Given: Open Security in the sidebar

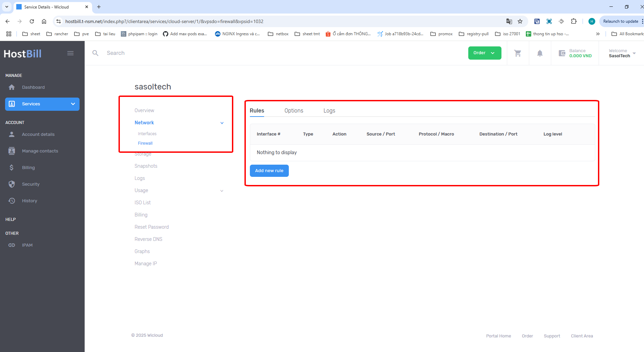Looking at the screenshot, I should (30, 184).
